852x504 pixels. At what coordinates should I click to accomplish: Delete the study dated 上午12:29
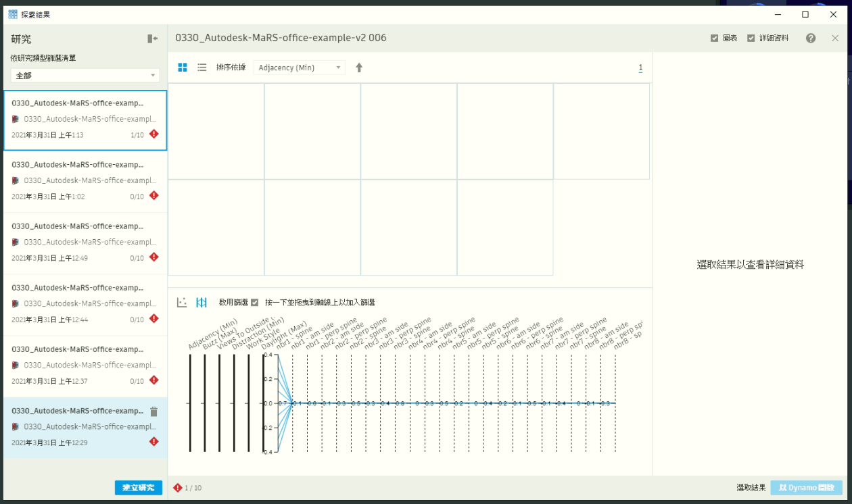click(x=153, y=411)
